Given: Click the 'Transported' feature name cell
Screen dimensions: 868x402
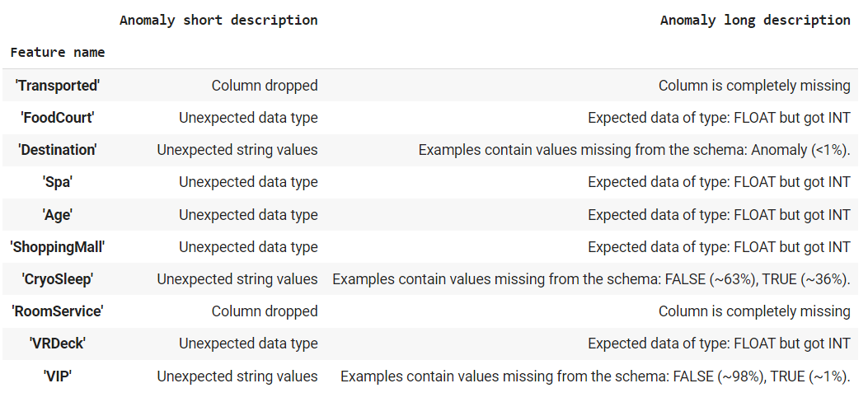Looking at the screenshot, I should click(58, 86).
